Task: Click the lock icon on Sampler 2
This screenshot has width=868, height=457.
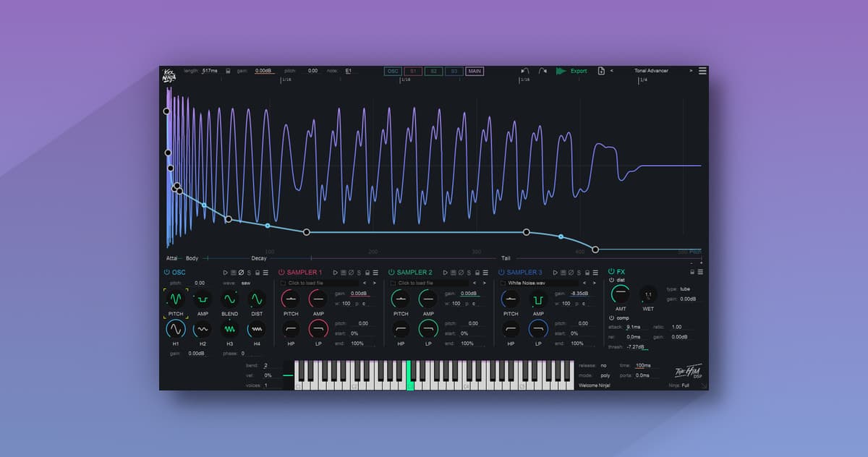Action: 477,273
